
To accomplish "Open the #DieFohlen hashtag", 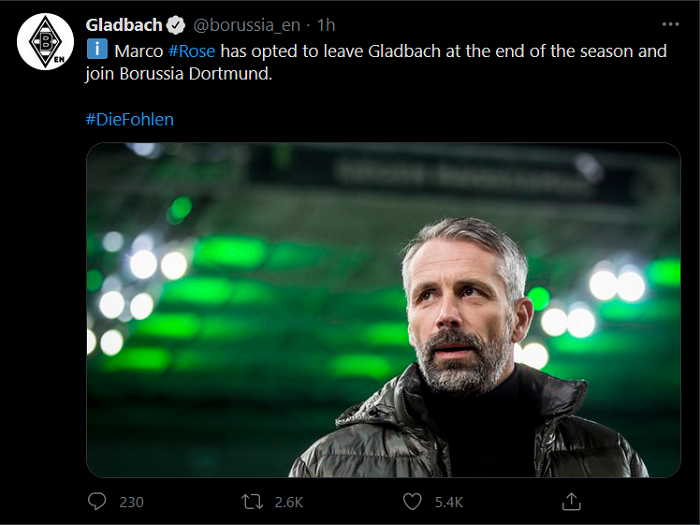I will click(x=129, y=119).
